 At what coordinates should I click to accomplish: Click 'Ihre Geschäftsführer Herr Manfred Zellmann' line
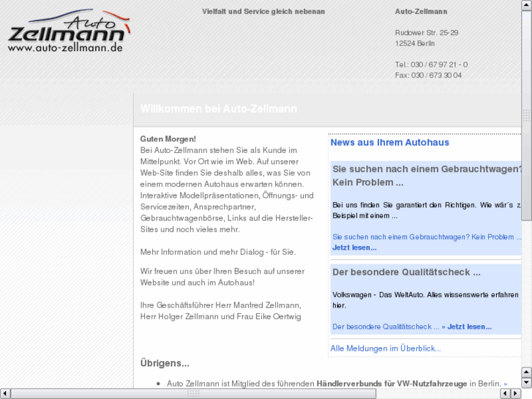coord(220,305)
